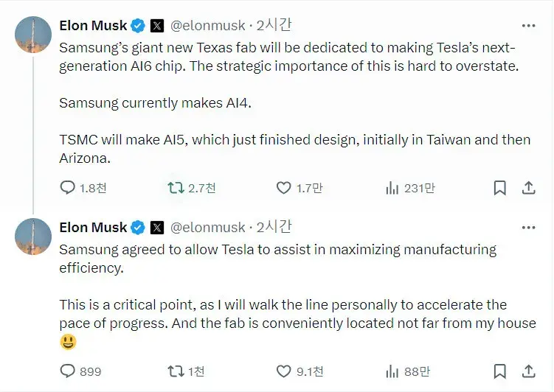Open the Elon Musk name on the first tweet
Image resolution: width=554 pixels, height=392 pixels.
(93, 26)
